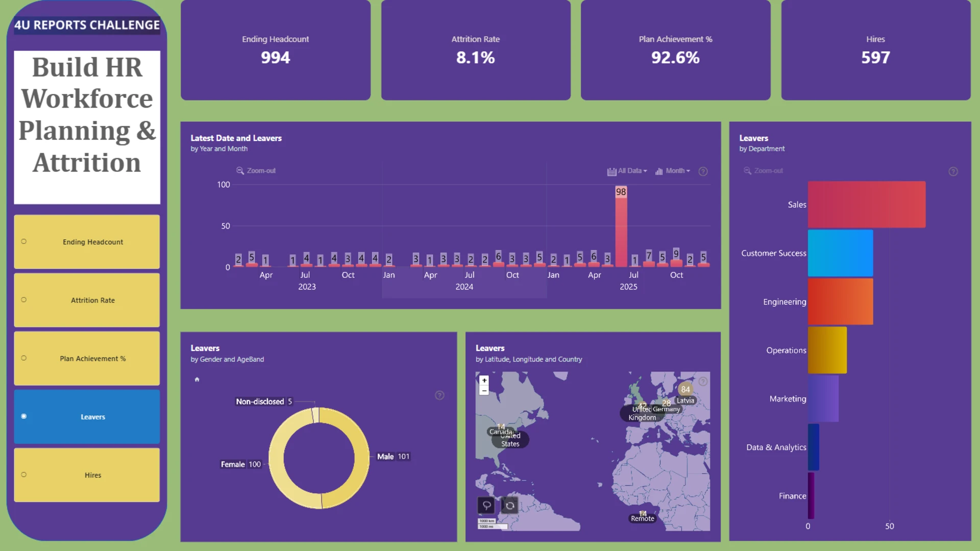
Task: Click the Hires KPI card showing 597
Action: [x=876, y=50]
